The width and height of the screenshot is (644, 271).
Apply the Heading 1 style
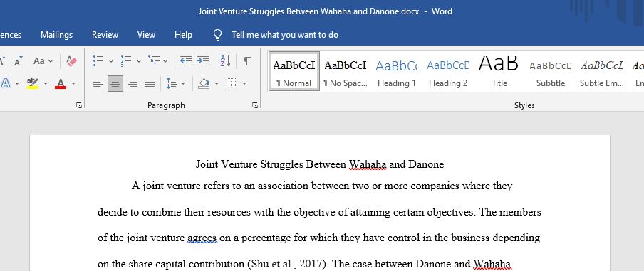[x=397, y=70]
